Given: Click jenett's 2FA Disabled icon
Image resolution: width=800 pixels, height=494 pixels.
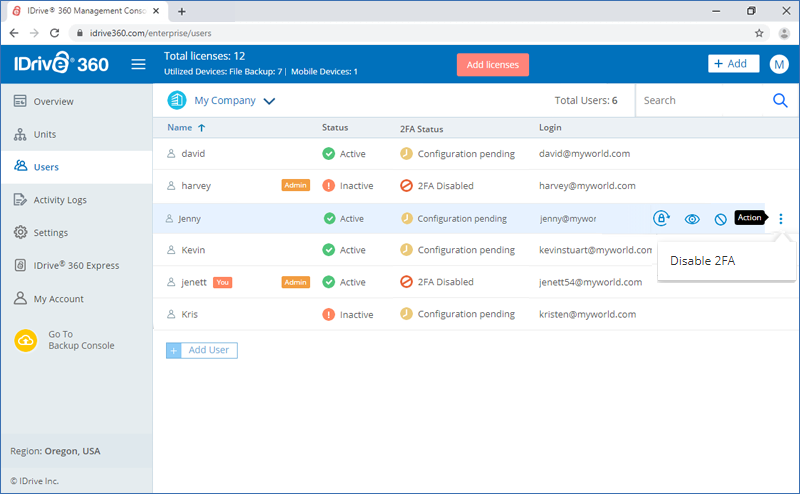Looking at the screenshot, I should click(406, 282).
